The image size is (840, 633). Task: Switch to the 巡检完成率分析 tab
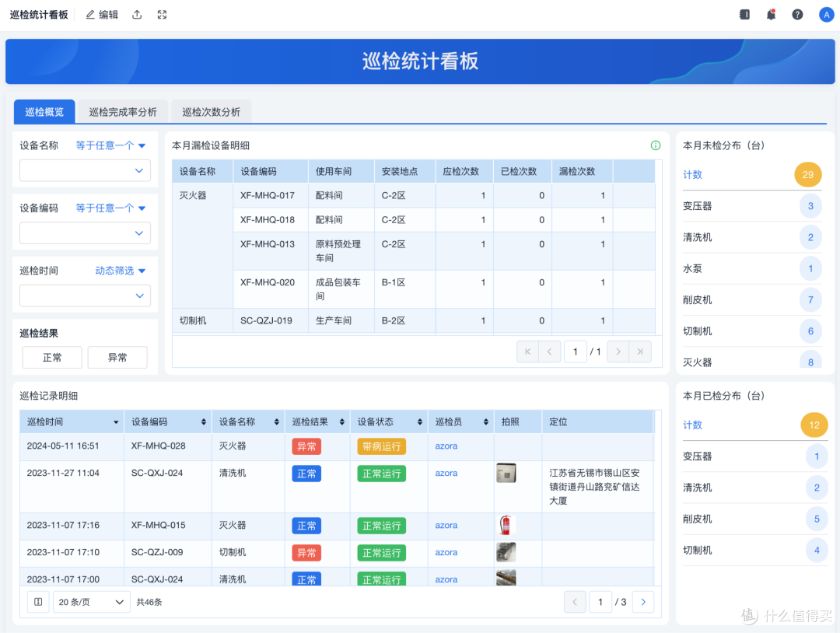click(123, 111)
